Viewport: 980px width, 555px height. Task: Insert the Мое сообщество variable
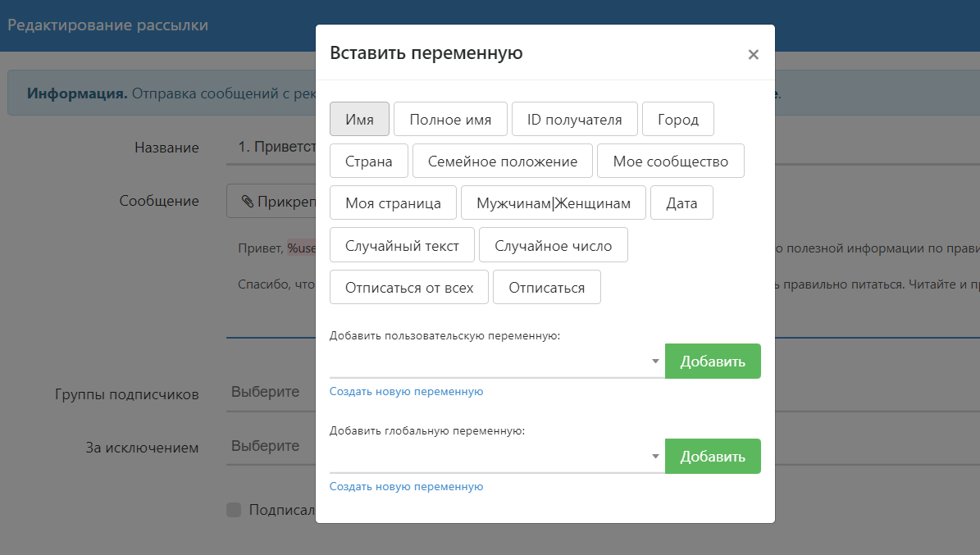670,161
